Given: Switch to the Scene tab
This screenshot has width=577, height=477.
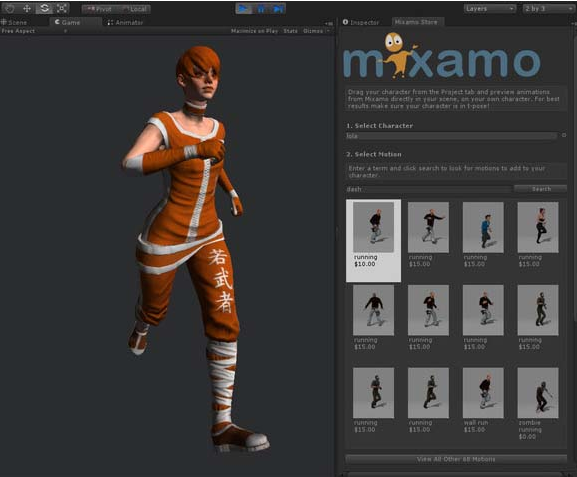Looking at the screenshot, I should pos(14,22).
